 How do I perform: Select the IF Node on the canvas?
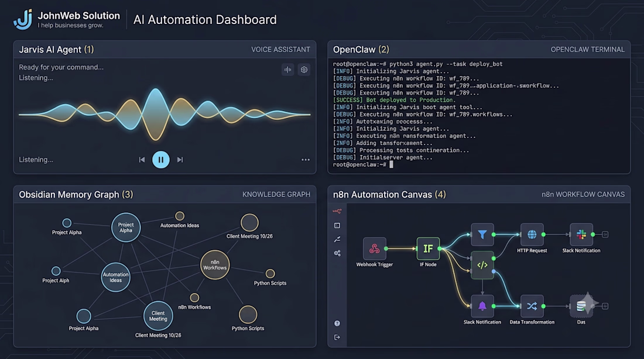click(428, 248)
